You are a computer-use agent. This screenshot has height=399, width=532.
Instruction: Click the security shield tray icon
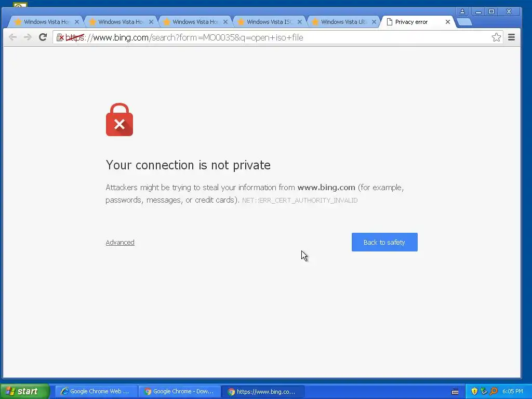474,391
